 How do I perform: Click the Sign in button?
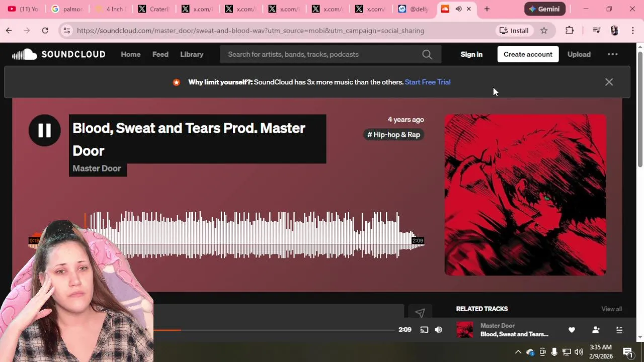point(471,54)
